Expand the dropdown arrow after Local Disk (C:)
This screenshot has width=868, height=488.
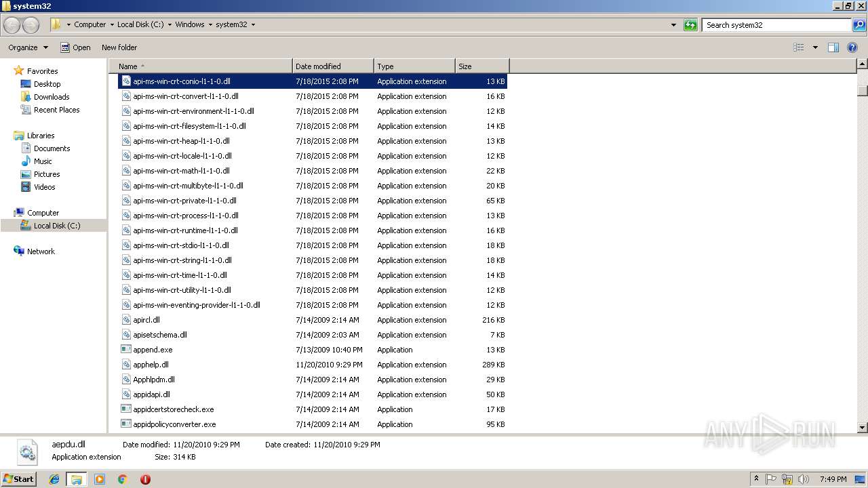pyautogui.click(x=170, y=25)
